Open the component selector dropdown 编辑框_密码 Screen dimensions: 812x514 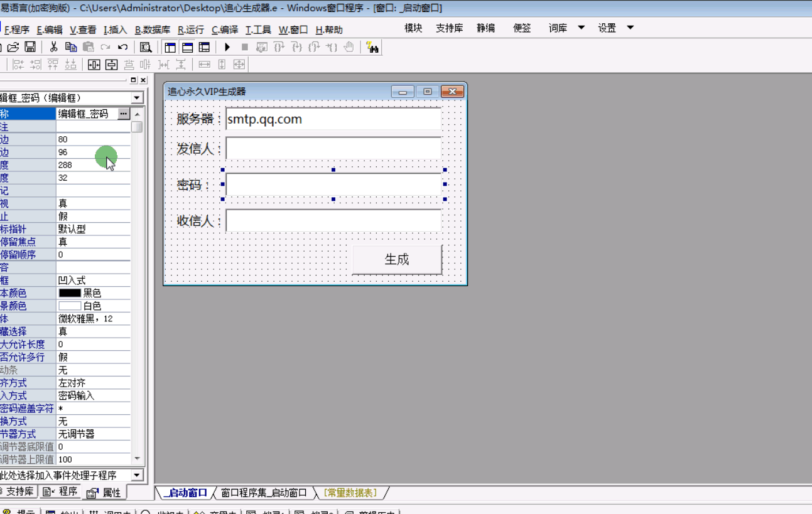click(x=137, y=98)
